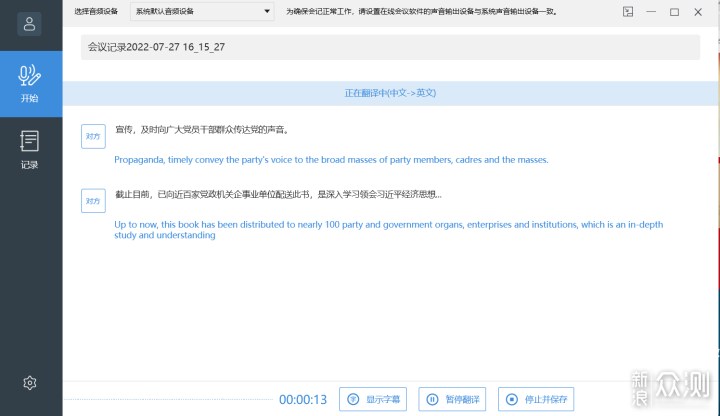Open the user profile icon
This screenshot has width=720, height=416.
[29, 24]
